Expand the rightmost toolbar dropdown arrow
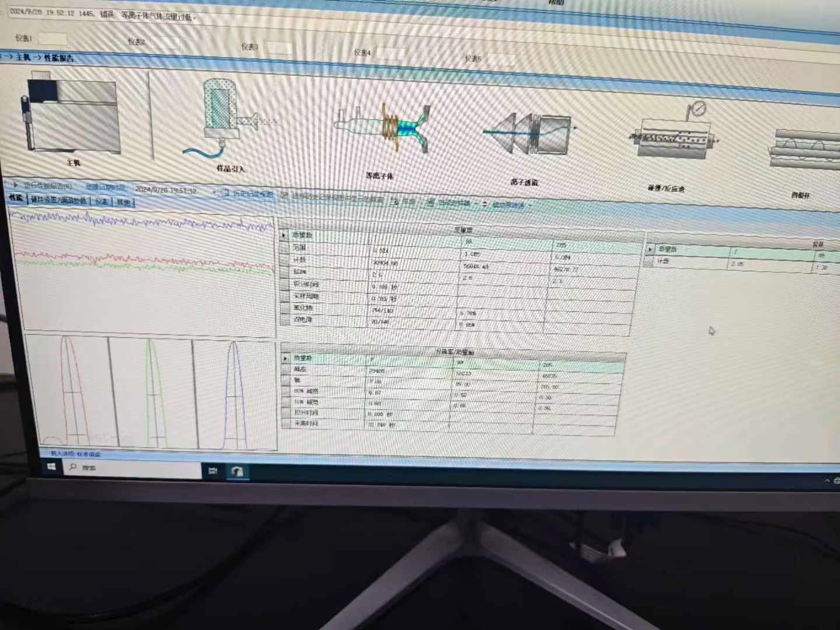 click(530, 206)
